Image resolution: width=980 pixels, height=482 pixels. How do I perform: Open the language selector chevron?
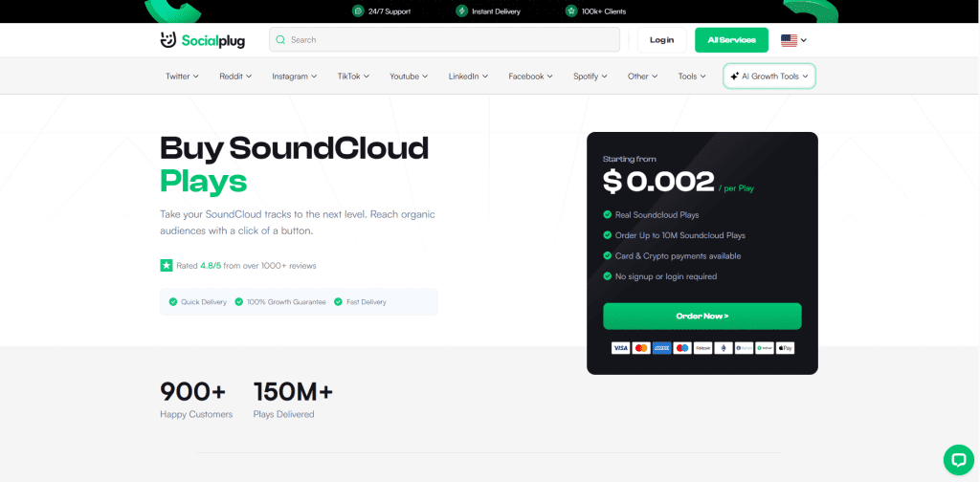804,40
